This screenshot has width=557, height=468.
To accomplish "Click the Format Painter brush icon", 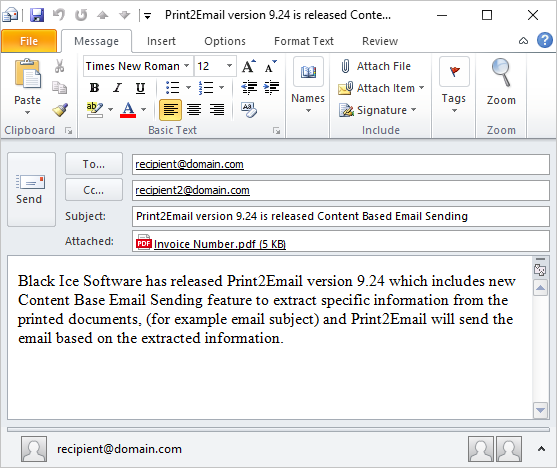I will click(60, 110).
